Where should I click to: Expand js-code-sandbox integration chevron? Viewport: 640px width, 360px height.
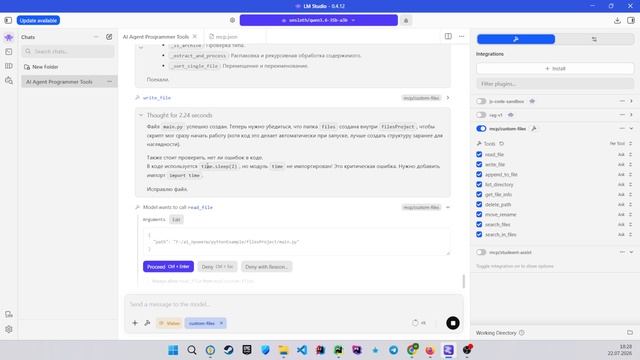[631, 101]
